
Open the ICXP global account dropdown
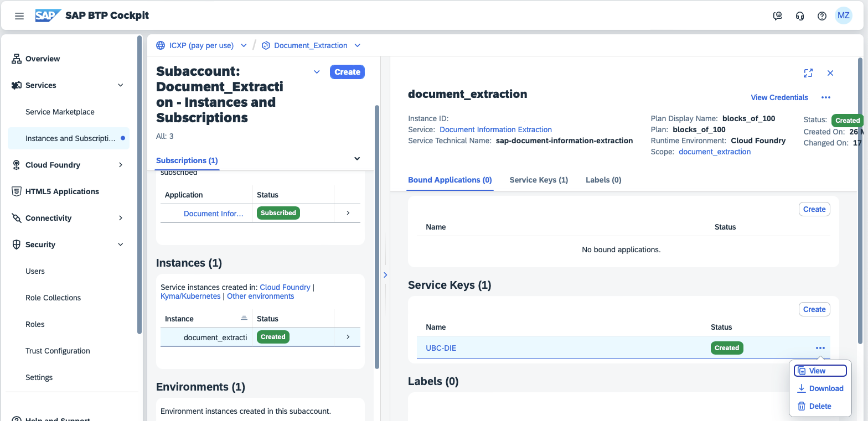(x=244, y=45)
